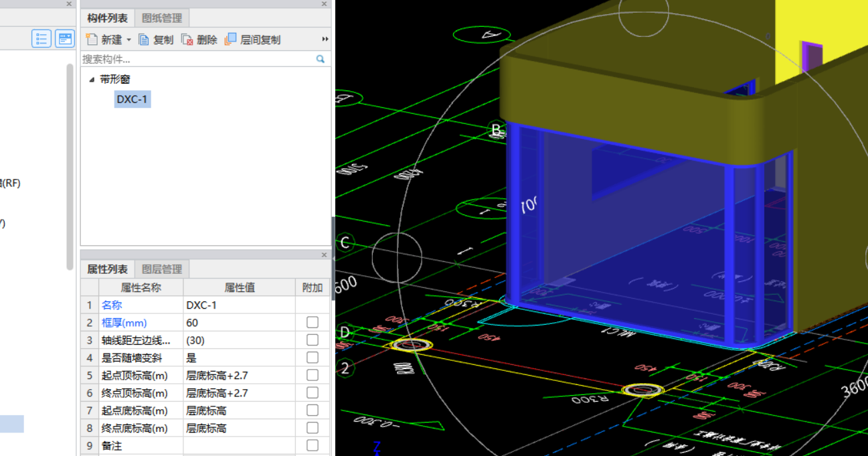
Task: Open the dropdown arrow beside 新建
Action: [129, 40]
